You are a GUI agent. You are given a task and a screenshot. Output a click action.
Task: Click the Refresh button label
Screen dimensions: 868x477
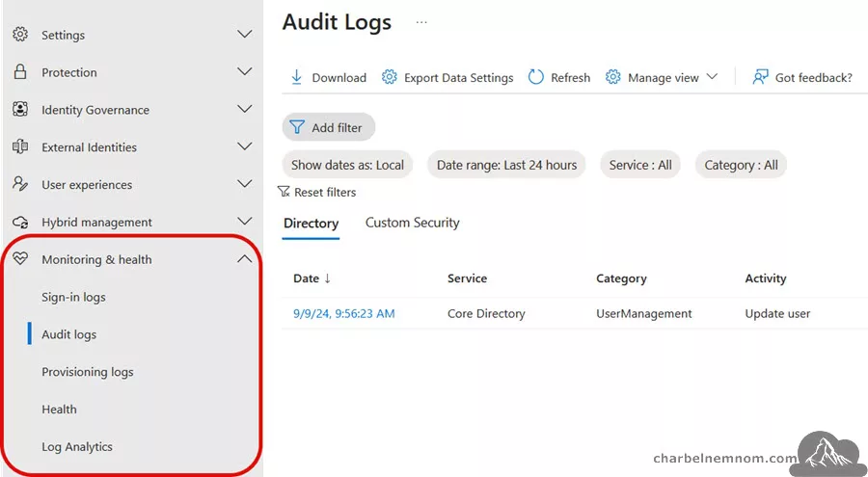(x=570, y=78)
